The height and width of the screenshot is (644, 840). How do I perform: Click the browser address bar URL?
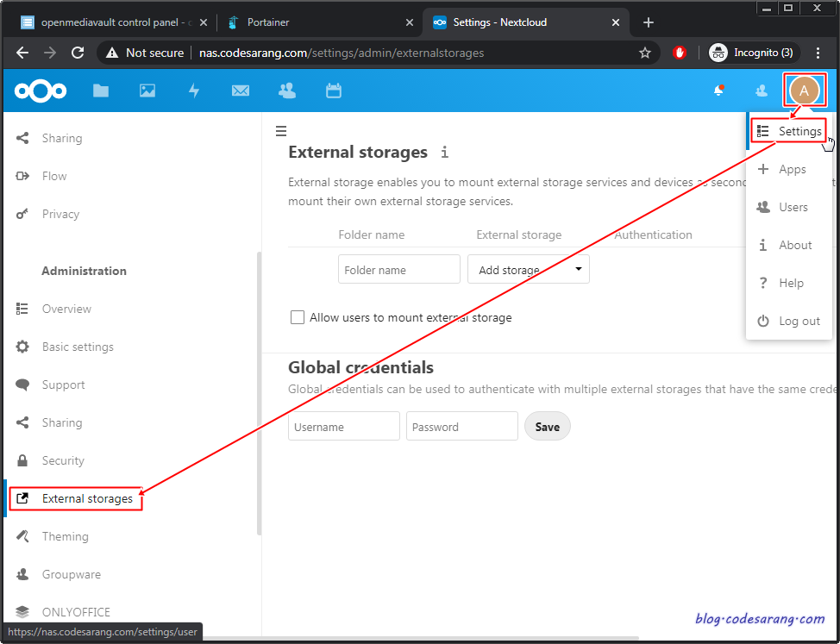pyautogui.click(x=342, y=53)
